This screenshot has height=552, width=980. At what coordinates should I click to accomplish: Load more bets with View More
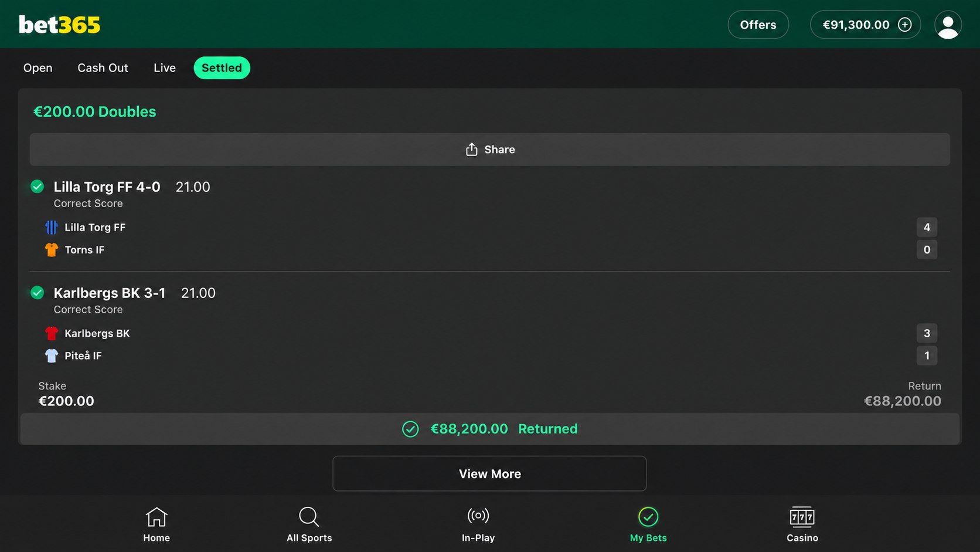coord(489,473)
